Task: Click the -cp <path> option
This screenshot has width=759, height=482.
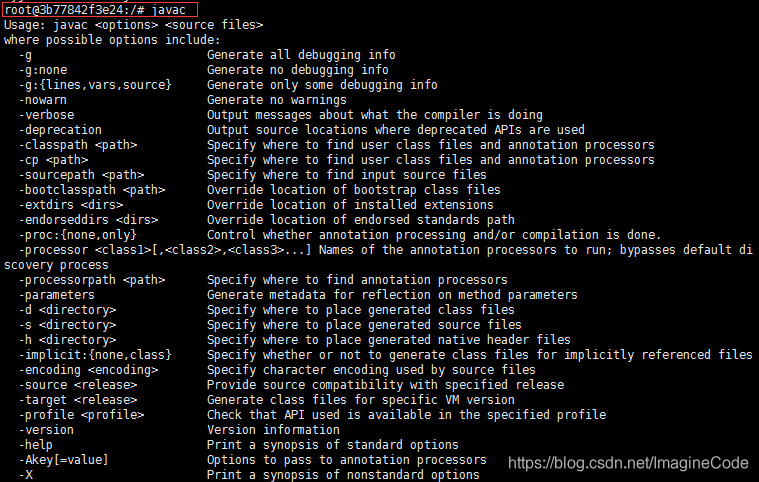Action: tap(53, 160)
